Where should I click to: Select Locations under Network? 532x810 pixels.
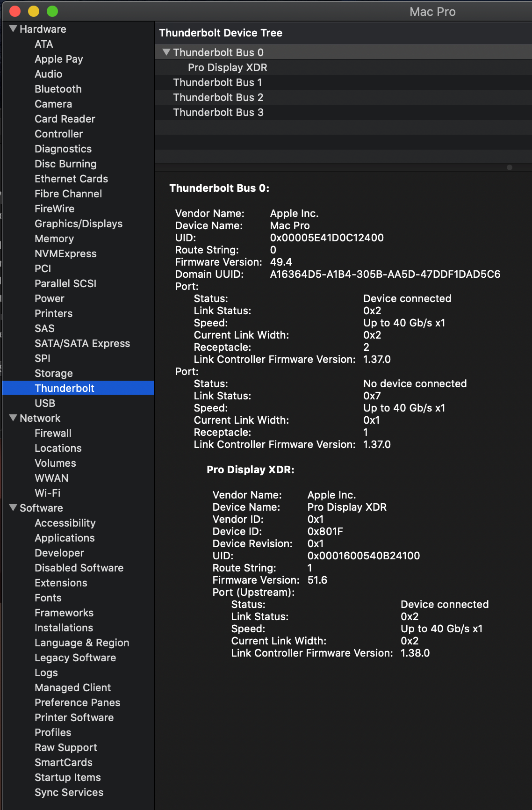58,448
